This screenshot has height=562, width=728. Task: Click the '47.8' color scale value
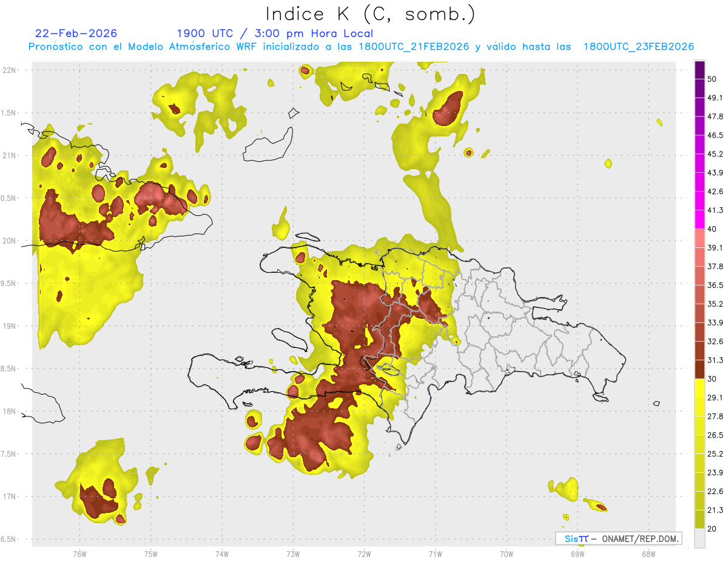(x=715, y=116)
